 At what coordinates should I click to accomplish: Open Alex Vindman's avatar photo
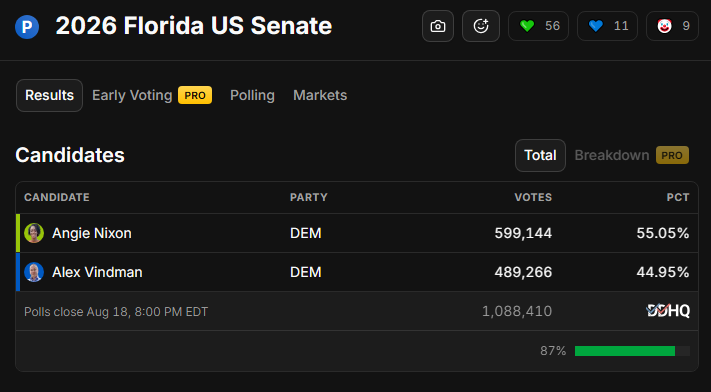click(x=34, y=272)
